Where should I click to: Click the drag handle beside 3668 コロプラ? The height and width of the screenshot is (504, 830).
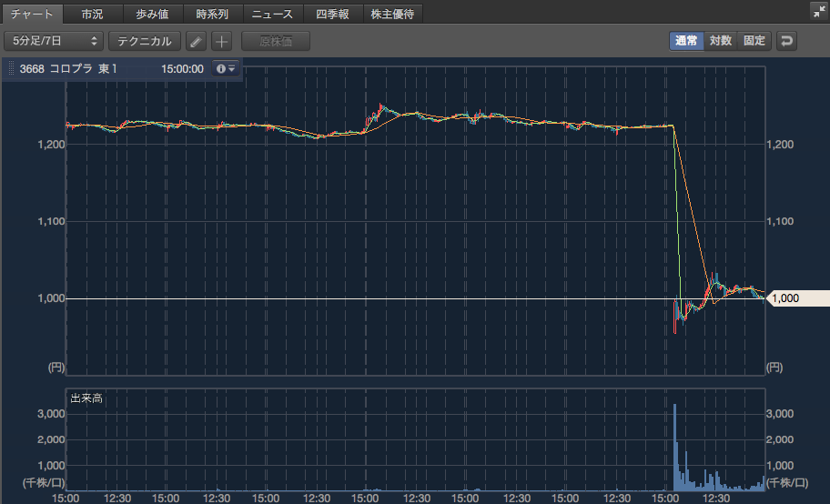pyautogui.click(x=11, y=69)
